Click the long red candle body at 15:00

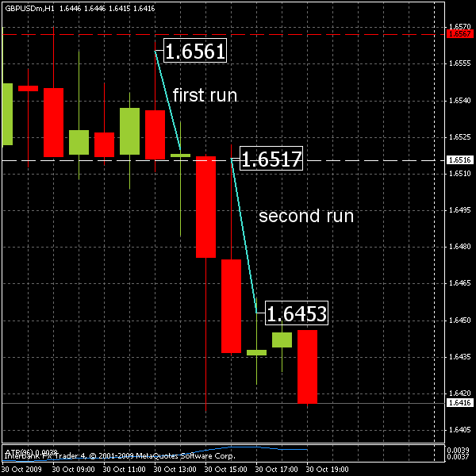(205, 207)
